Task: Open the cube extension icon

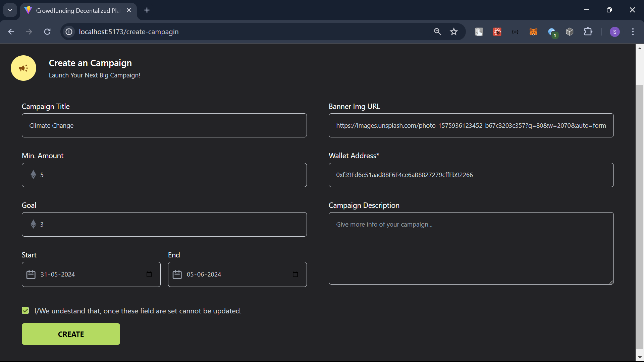Action: click(570, 32)
